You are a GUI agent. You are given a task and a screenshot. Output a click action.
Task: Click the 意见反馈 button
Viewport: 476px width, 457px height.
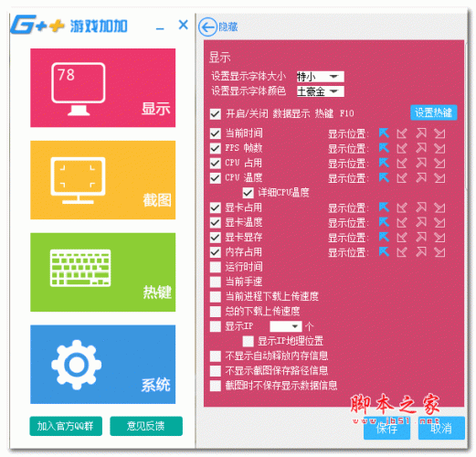(146, 426)
